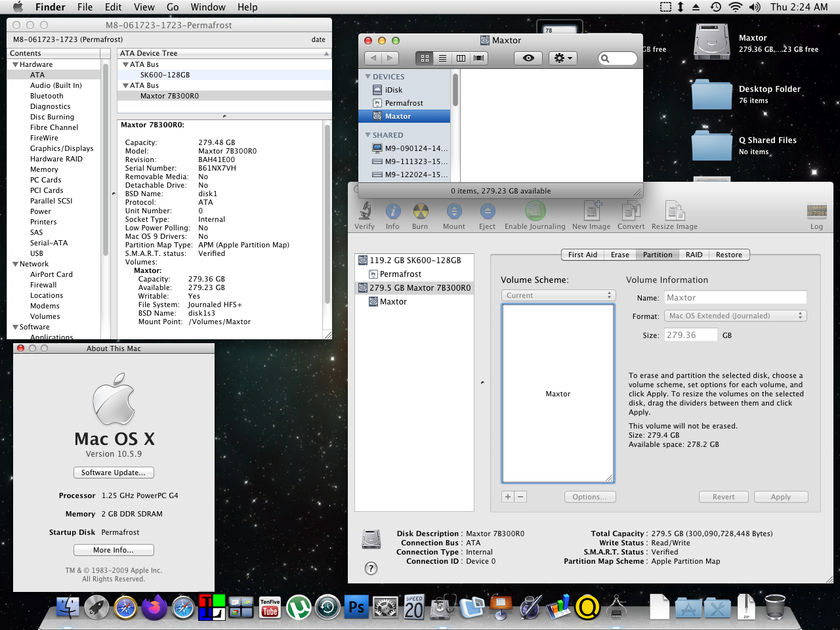Switch Finder window to list view
This screenshot has height=630, width=840.
click(x=443, y=58)
